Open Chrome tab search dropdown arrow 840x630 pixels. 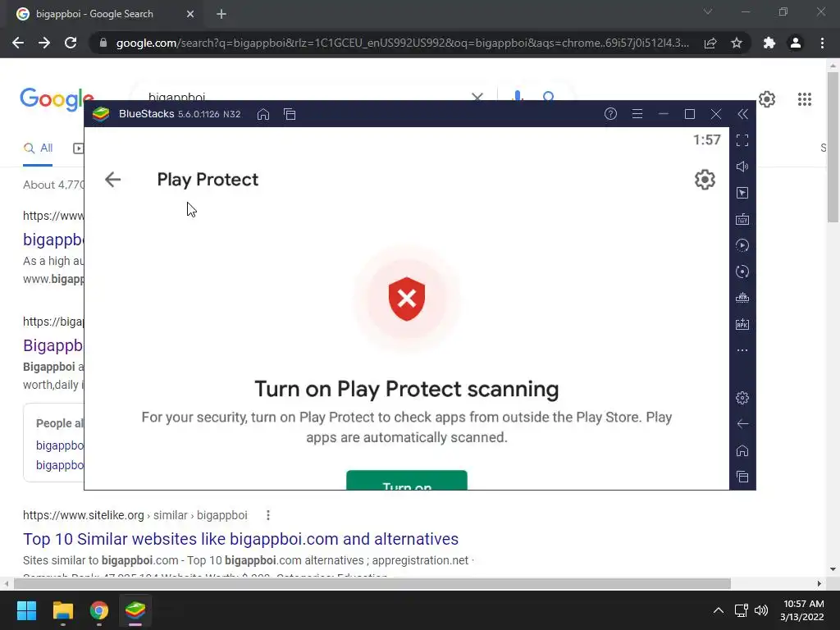[x=708, y=11]
